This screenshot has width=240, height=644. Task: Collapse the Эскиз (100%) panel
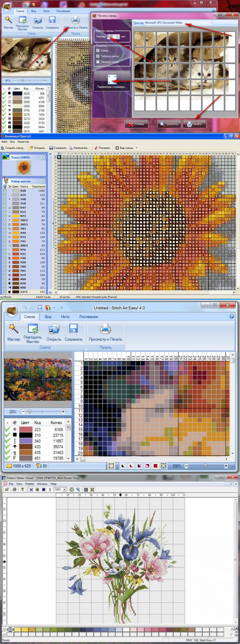[x=43, y=157]
